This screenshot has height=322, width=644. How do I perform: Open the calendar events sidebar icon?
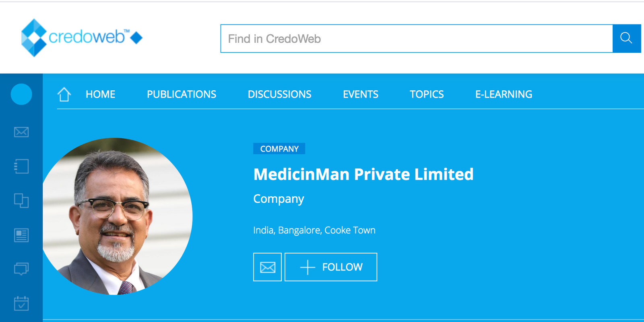click(21, 303)
